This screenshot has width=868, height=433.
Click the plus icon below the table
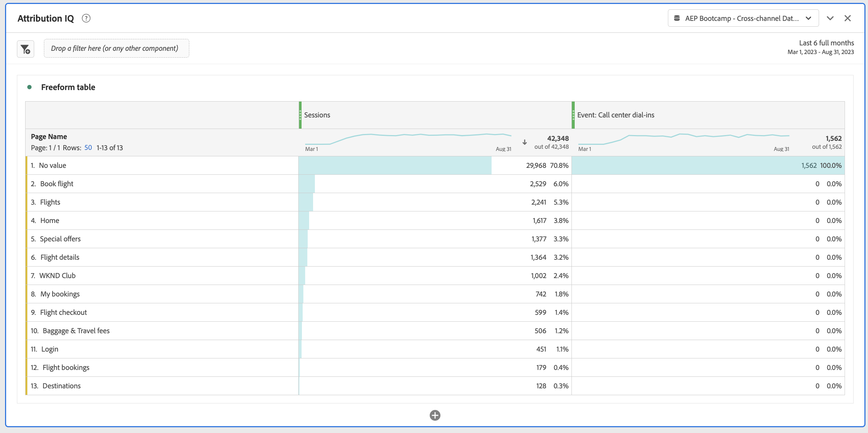435,415
